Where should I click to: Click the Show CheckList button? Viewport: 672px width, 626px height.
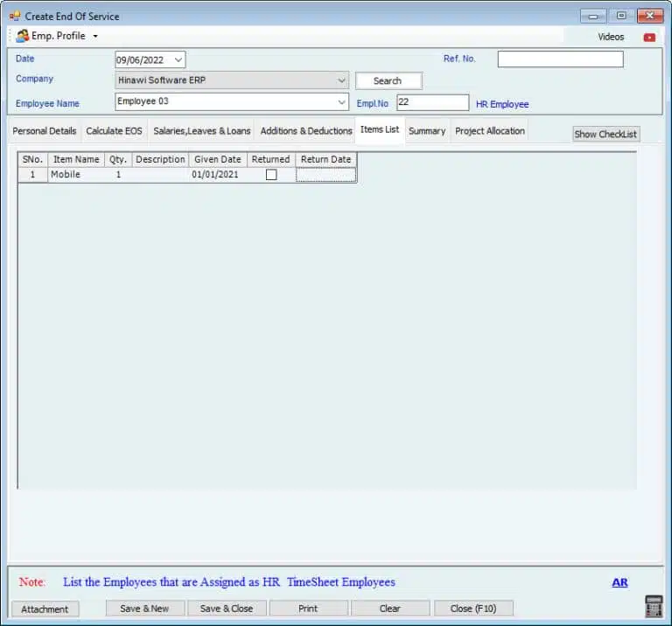[x=605, y=134]
